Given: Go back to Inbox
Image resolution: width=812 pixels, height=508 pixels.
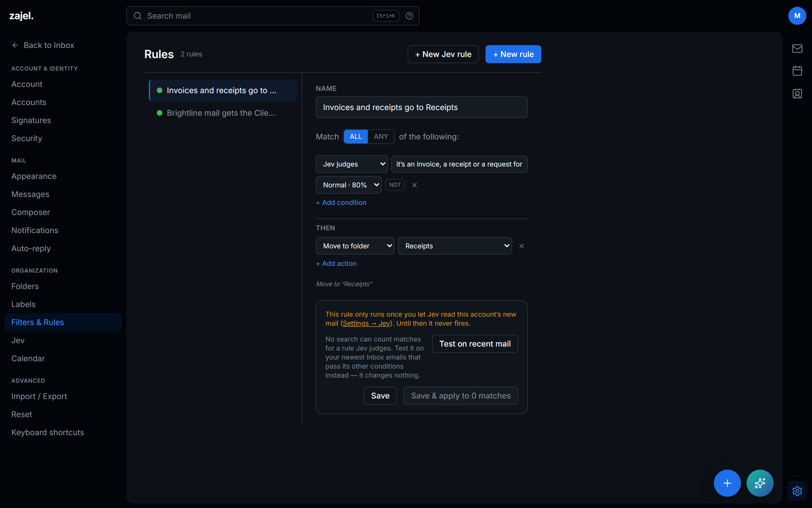Looking at the screenshot, I should pyautogui.click(x=43, y=45).
